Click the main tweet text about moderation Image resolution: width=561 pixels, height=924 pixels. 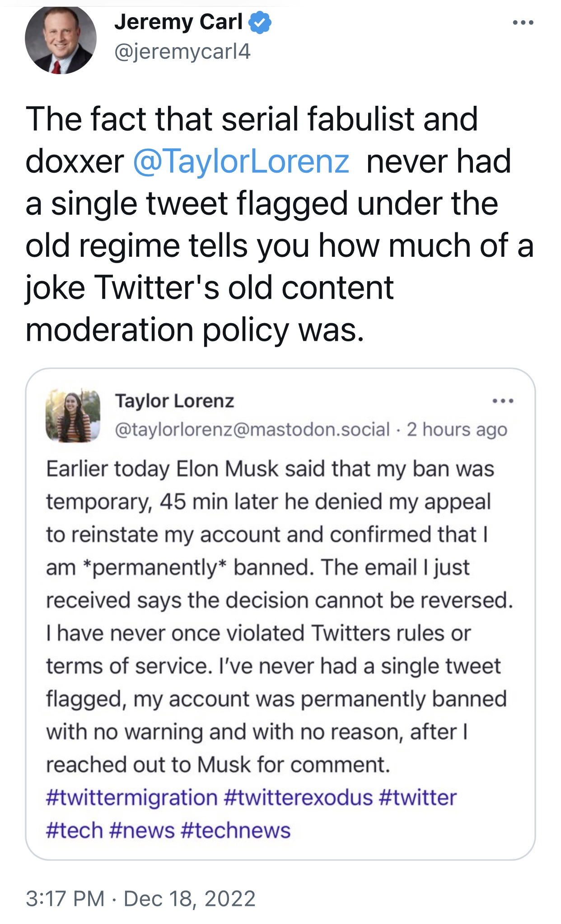tap(280, 224)
